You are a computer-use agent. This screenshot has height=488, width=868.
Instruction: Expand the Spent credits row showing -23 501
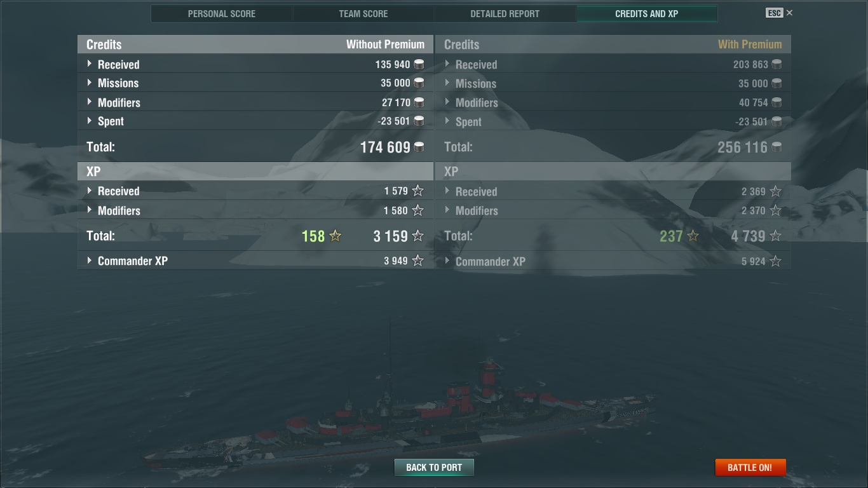(255, 121)
